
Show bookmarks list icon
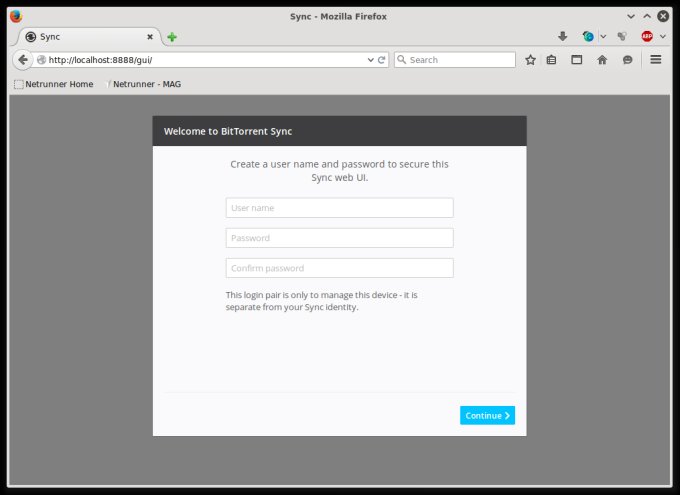[x=551, y=60]
